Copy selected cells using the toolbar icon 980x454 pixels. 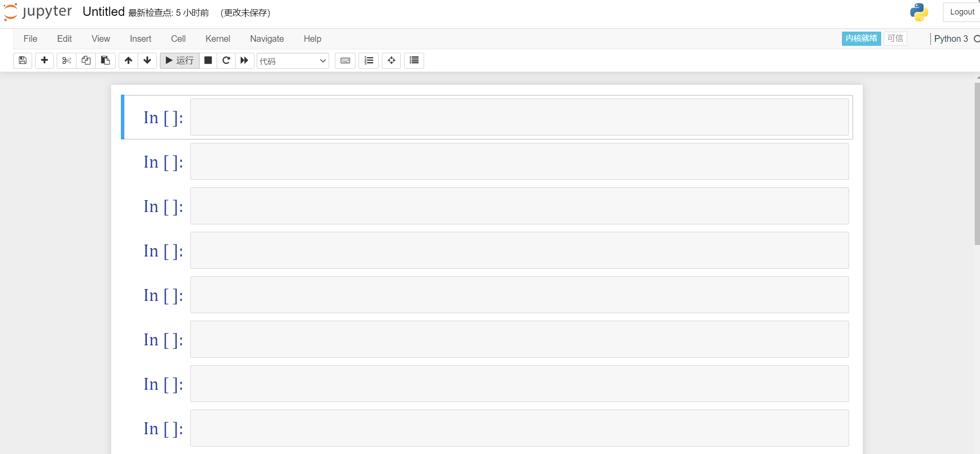pyautogui.click(x=86, y=60)
